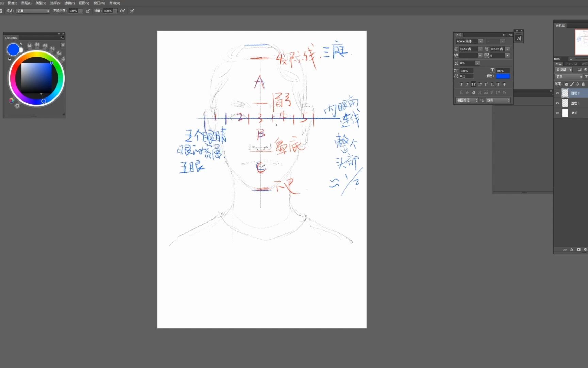This screenshot has height=368, width=588.
Task: Open the 图层(L) menu
Action: (27, 3)
